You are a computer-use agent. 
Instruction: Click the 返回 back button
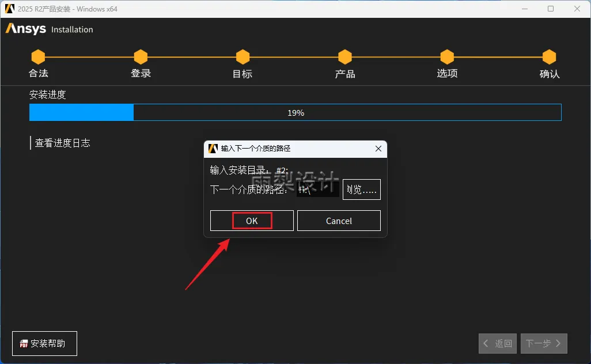[498, 344]
